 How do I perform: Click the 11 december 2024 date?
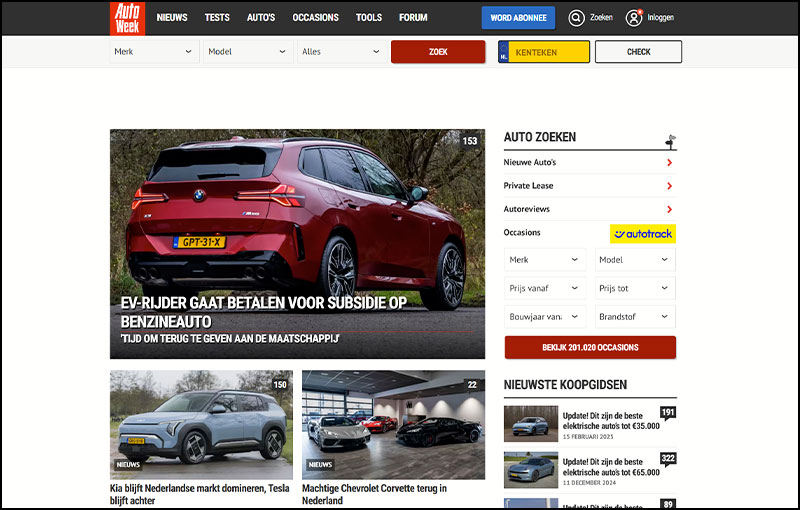589,483
